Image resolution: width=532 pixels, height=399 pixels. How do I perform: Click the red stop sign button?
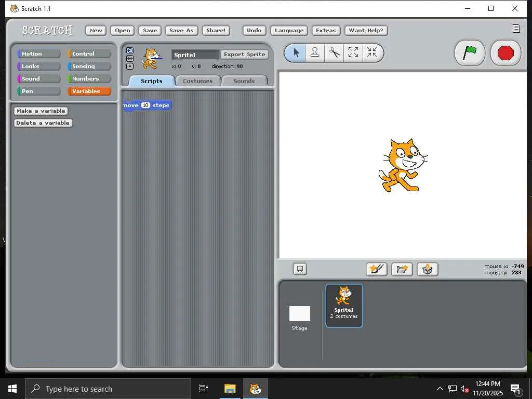(506, 53)
